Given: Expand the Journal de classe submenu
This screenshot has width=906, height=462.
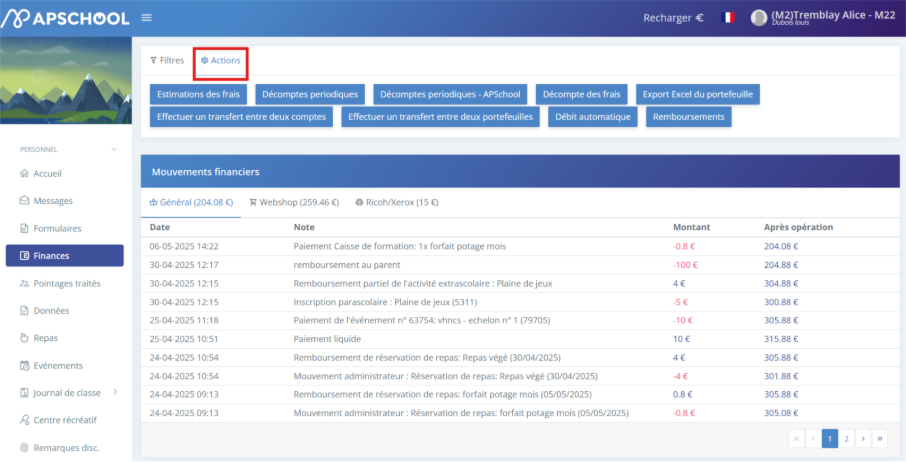Looking at the screenshot, I should [x=115, y=392].
